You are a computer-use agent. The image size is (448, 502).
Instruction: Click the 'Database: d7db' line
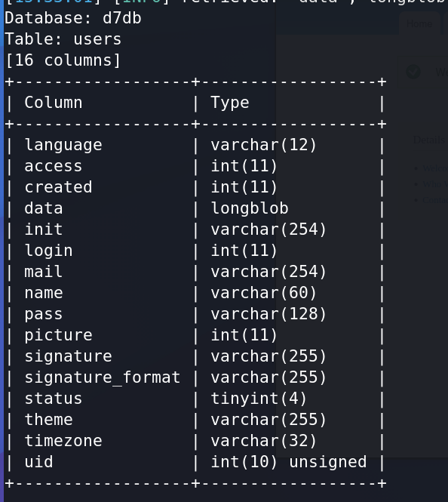[73, 18]
